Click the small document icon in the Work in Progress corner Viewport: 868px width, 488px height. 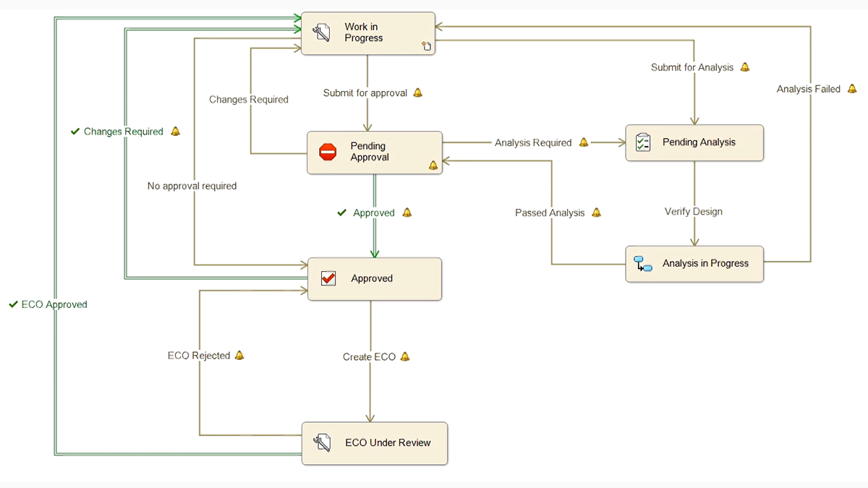click(427, 47)
